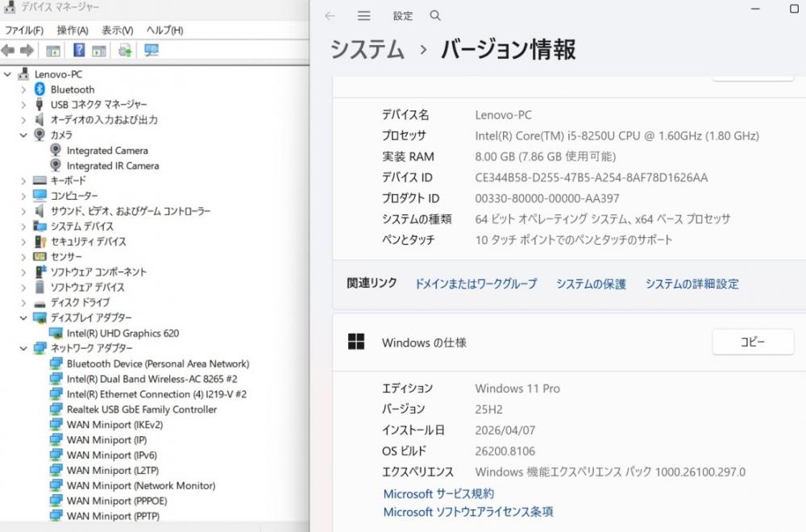Open the 操作(A) menu

pyautogui.click(x=73, y=31)
